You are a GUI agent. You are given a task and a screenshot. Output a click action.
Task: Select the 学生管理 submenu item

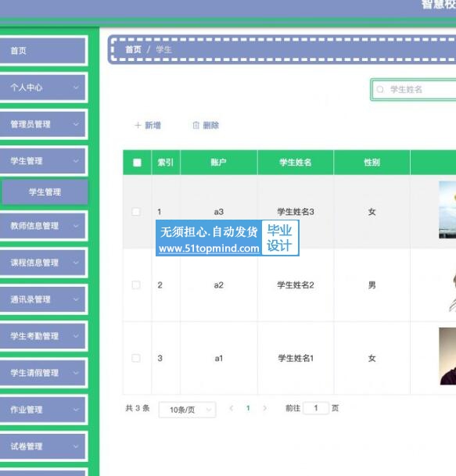pos(45,191)
